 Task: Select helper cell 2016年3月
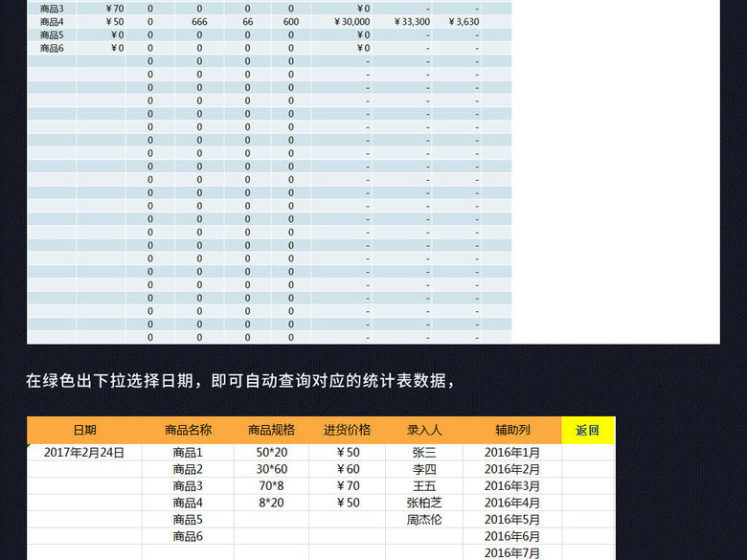click(512, 485)
